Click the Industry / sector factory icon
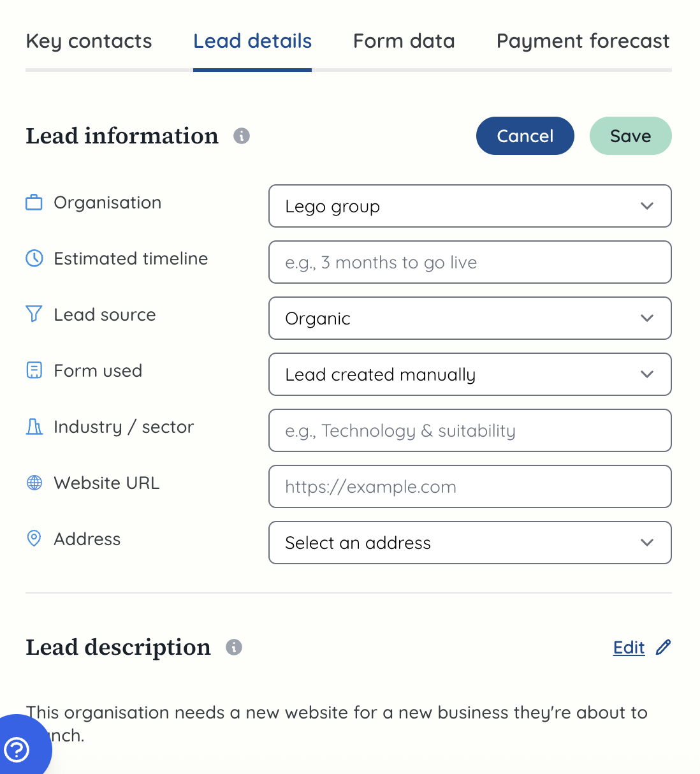 pyautogui.click(x=34, y=426)
